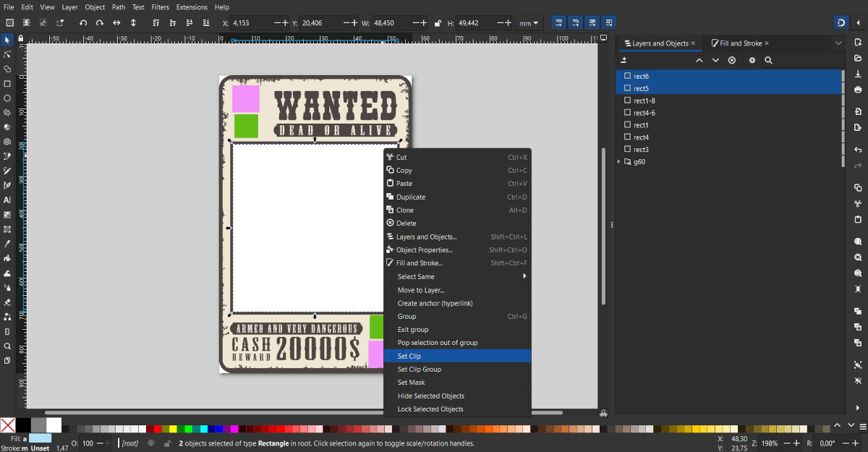Image resolution: width=868 pixels, height=452 pixels.
Task: Toggle current layer lock in status bar
Action: [167, 443]
